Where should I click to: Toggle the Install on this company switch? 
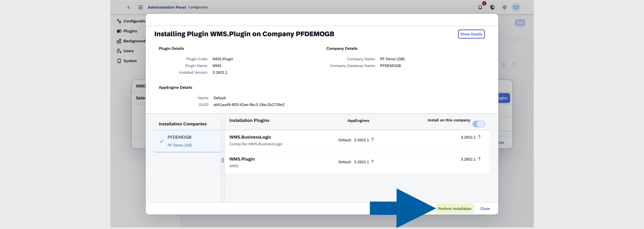(x=479, y=124)
